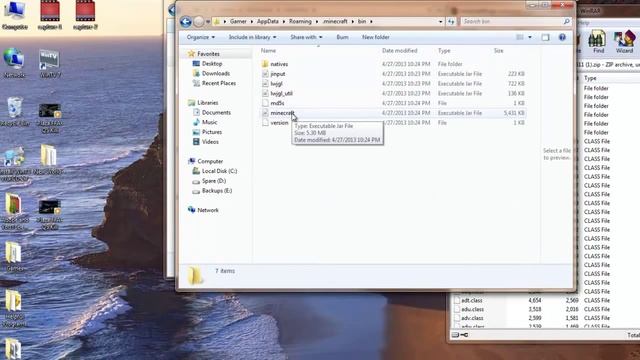The image size is (640, 360).
Task: Click AppData in the address path
Action: pos(267,21)
